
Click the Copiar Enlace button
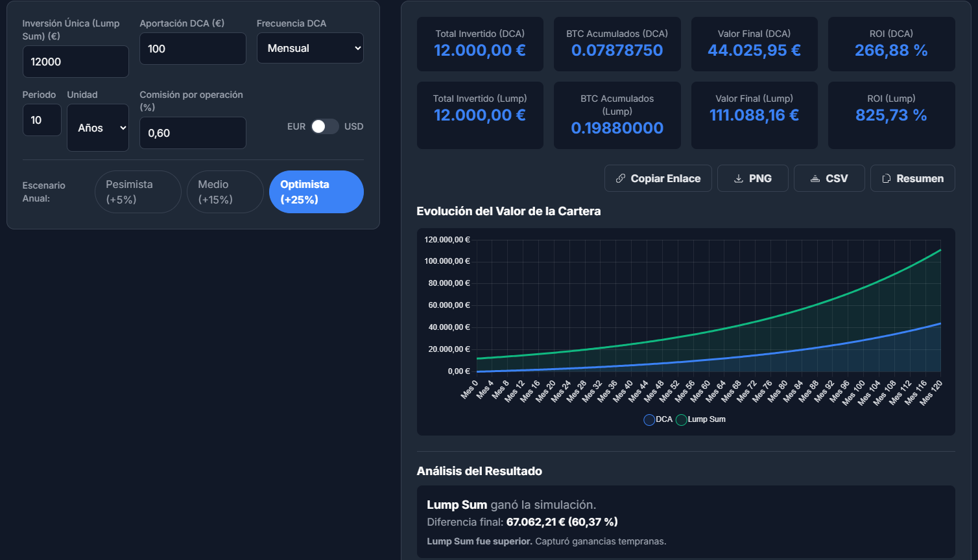tap(658, 178)
